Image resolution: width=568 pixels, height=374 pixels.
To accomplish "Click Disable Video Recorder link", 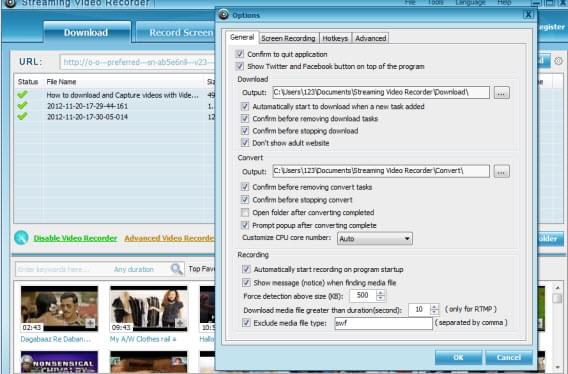I will [75, 238].
